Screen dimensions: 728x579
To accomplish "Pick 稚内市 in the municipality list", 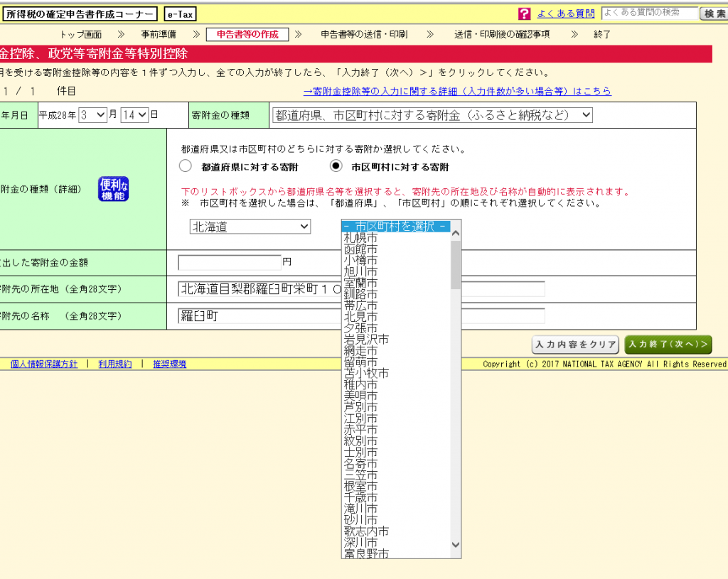I will click(x=360, y=384).
